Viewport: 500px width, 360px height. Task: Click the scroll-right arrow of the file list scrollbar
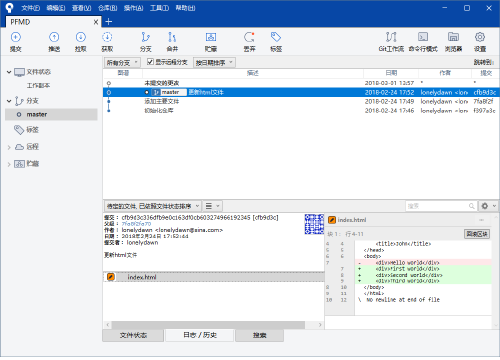click(x=320, y=325)
